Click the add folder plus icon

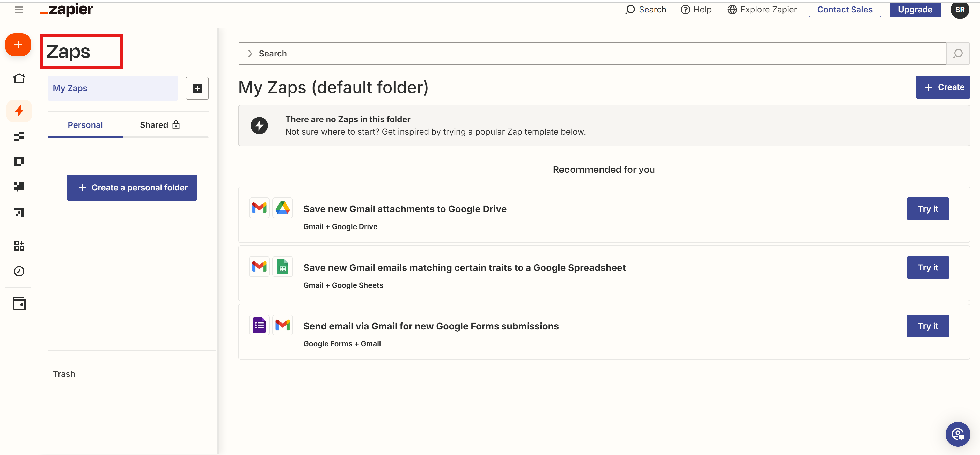tap(197, 88)
